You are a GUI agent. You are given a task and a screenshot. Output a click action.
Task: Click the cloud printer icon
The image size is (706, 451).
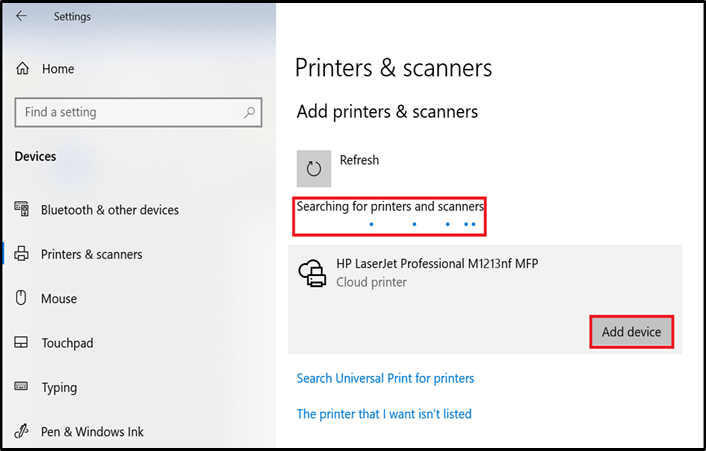(x=312, y=273)
